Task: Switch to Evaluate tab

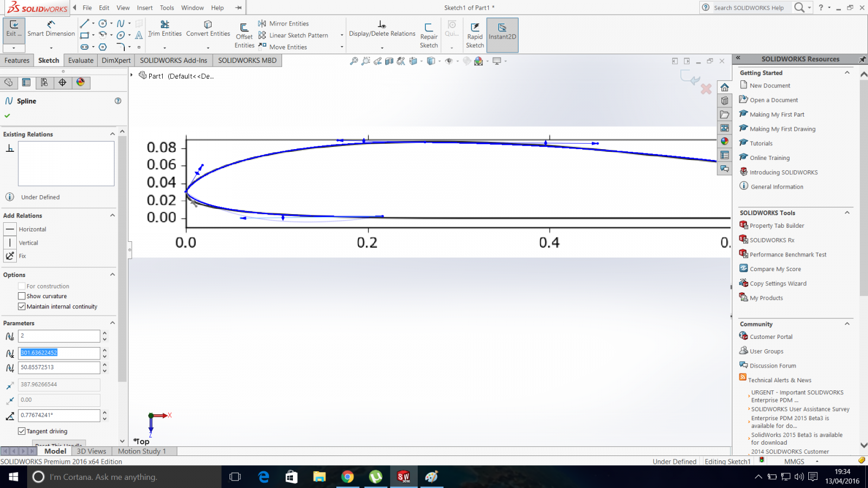Action: (x=81, y=60)
